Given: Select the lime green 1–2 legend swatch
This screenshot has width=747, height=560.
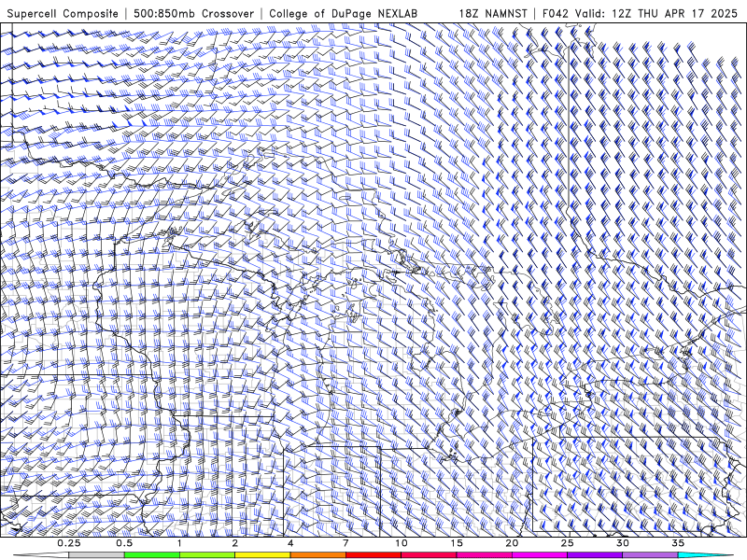Looking at the screenshot, I should click(x=206, y=555).
